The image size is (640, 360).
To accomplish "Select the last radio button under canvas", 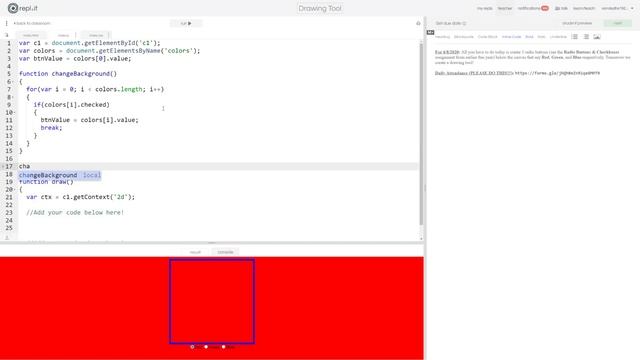I will (223, 347).
